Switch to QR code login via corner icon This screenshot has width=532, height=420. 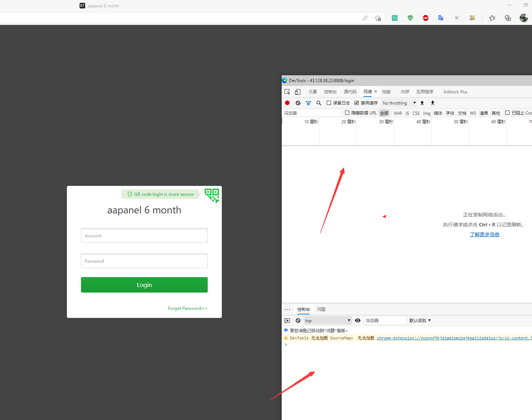pos(212,195)
